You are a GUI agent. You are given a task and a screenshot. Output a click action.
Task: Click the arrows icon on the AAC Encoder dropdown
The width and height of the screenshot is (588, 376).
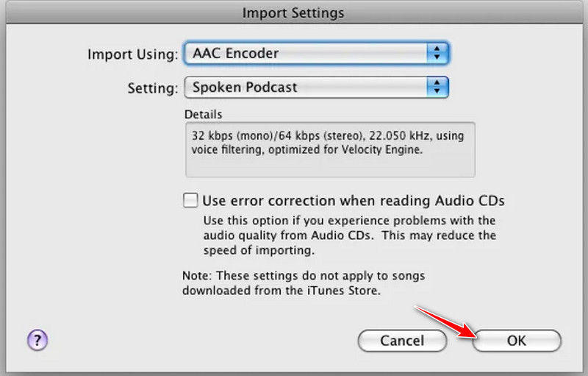(x=437, y=53)
